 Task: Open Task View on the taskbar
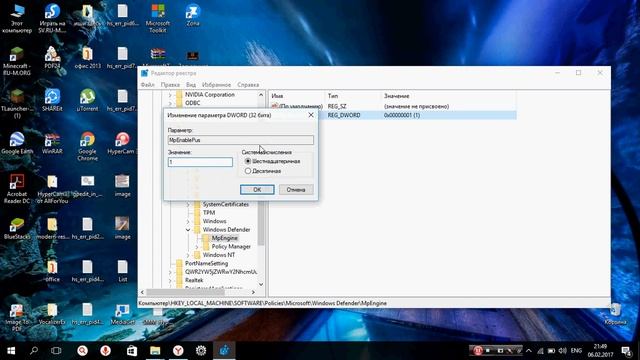coord(56,351)
